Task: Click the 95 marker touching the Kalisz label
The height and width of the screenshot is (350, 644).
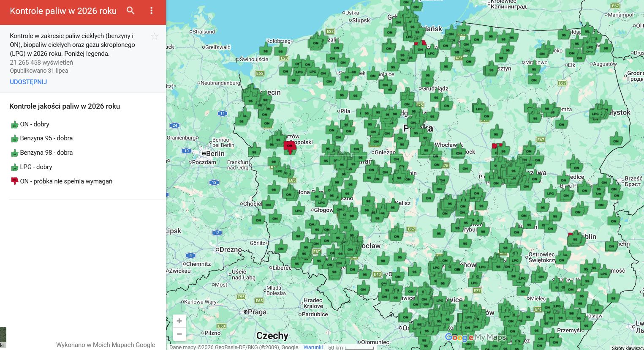Action: pos(393,206)
